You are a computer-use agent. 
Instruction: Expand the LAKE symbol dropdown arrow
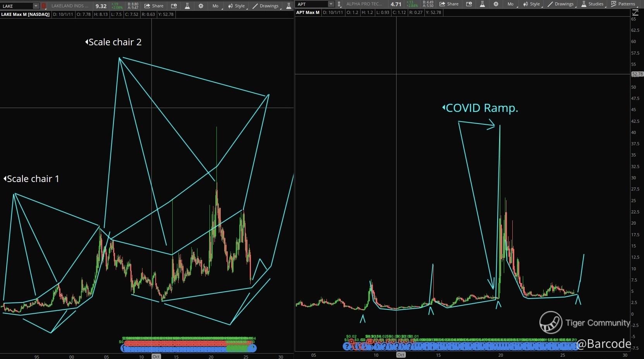(36, 6)
